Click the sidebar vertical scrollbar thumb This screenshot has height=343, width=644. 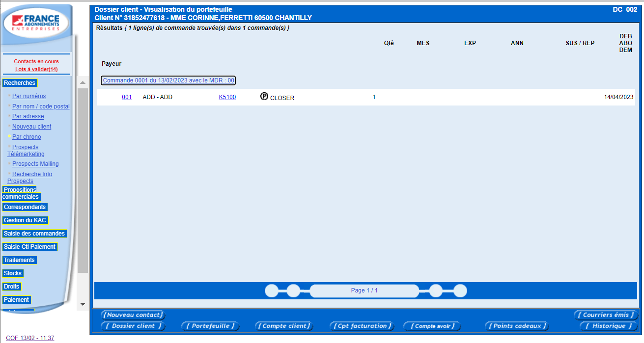pos(83,180)
